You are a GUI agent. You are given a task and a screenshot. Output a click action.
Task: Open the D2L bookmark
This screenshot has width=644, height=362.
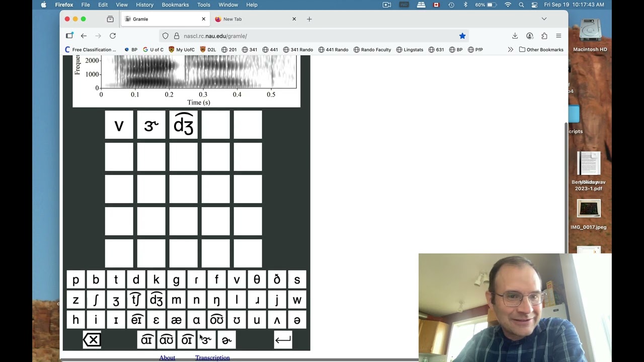coord(208,49)
